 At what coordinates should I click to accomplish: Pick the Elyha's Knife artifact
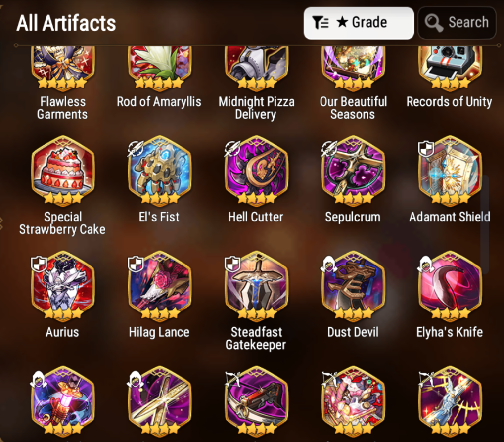click(x=450, y=286)
